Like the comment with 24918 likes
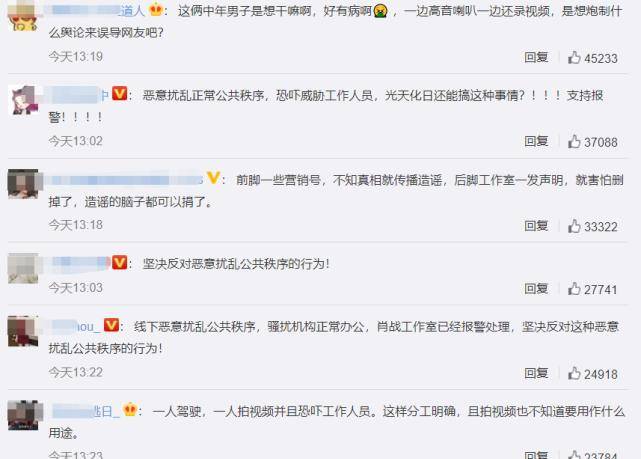This screenshot has height=459, width=641. pos(574,373)
